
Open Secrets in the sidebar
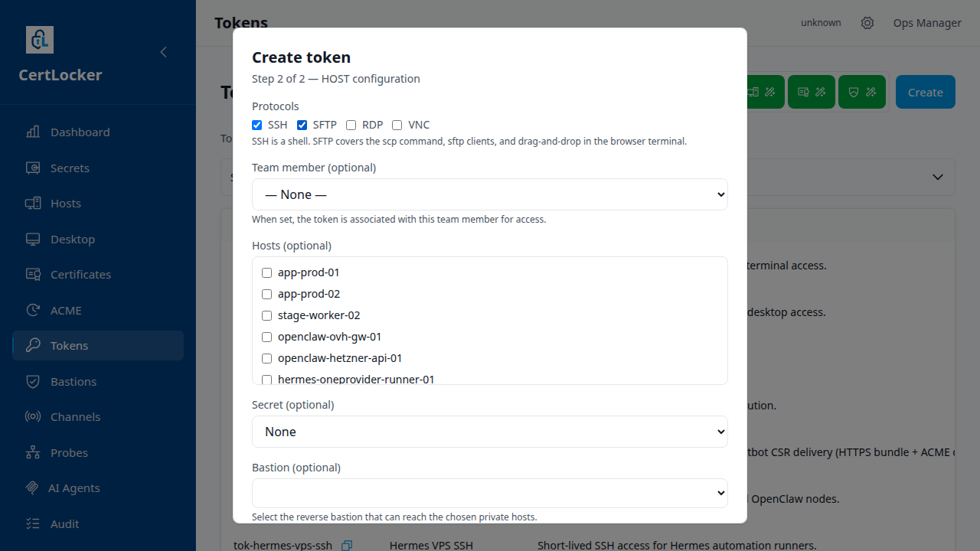pos(98,168)
